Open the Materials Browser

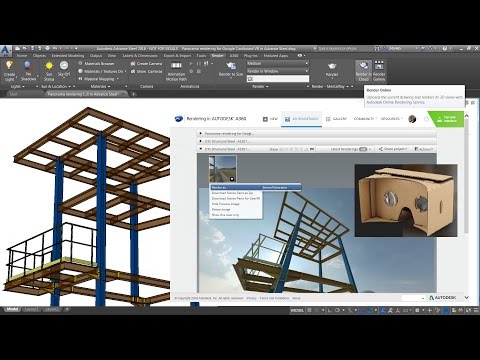point(96,63)
